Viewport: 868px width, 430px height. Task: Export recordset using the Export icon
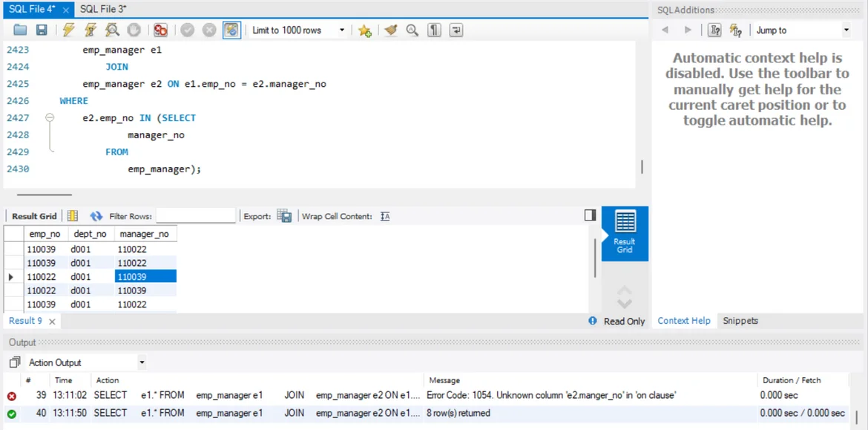pyautogui.click(x=284, y=216)
